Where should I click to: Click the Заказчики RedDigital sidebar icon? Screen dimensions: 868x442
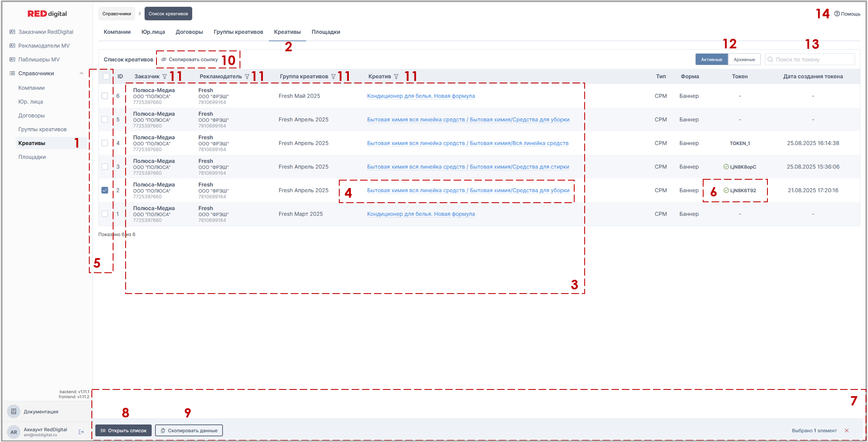click(13, 32)
